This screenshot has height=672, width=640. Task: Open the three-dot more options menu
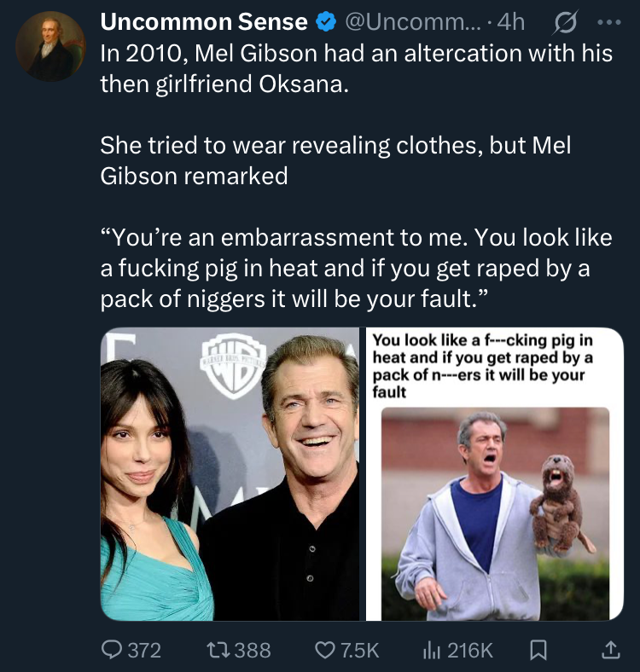(x=608, y=22)
